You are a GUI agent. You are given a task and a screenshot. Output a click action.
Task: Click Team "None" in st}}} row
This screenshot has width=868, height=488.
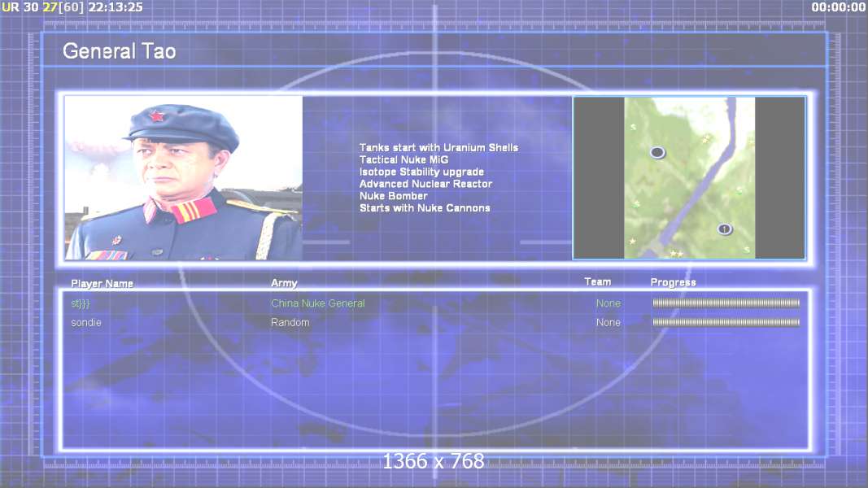click(608, 303)
